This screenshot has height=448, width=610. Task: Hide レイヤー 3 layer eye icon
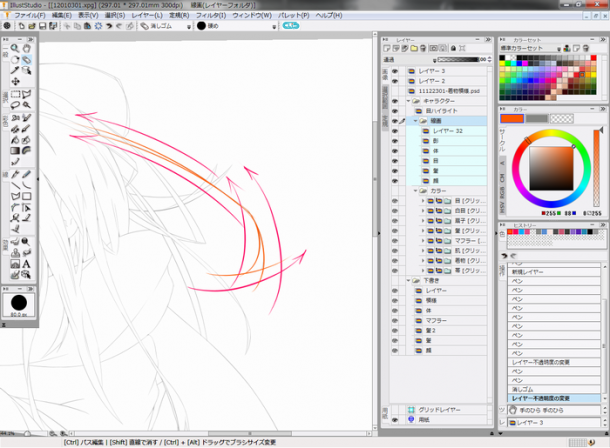[394, 71]
